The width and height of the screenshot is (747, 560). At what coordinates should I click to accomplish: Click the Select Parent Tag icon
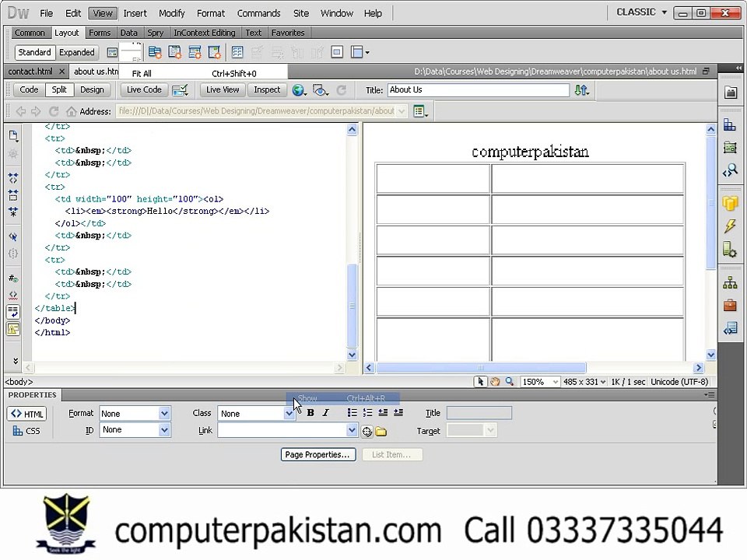coord(13,236)
